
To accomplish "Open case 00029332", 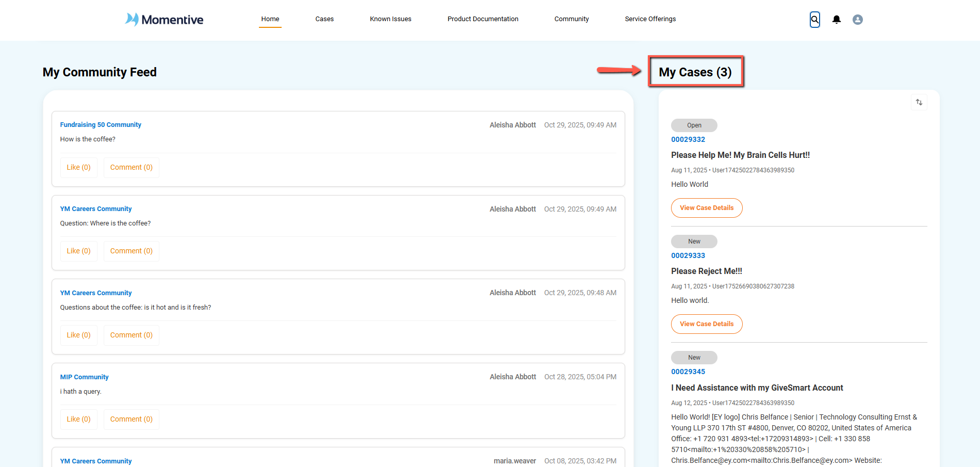I will coord(688,139).
